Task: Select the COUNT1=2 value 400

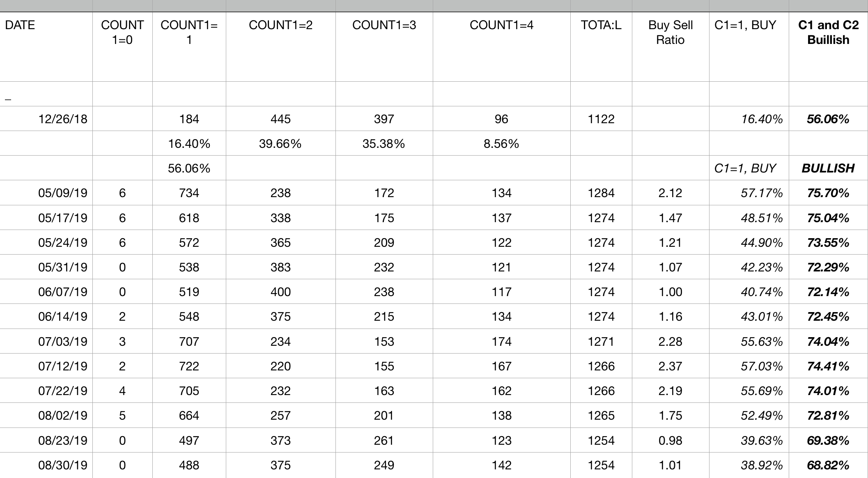Action: 280,292
